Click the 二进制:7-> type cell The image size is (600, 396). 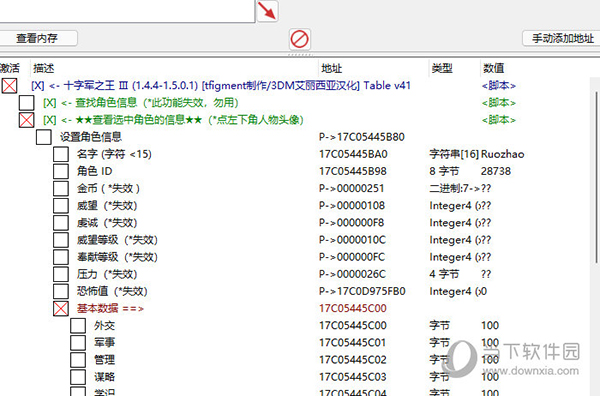point(455,188)
